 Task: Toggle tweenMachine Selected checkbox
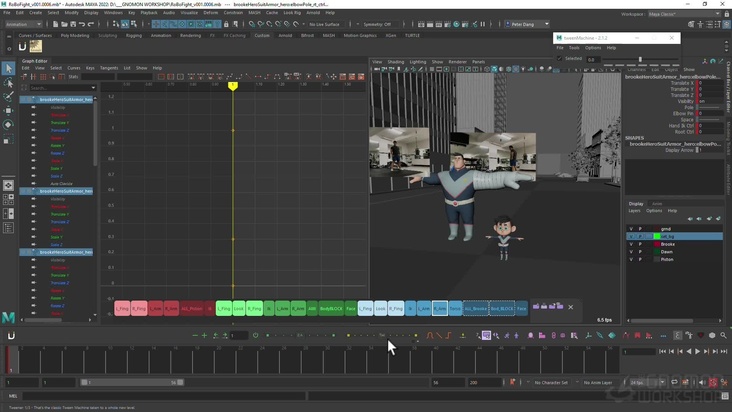tap(559, 59)
